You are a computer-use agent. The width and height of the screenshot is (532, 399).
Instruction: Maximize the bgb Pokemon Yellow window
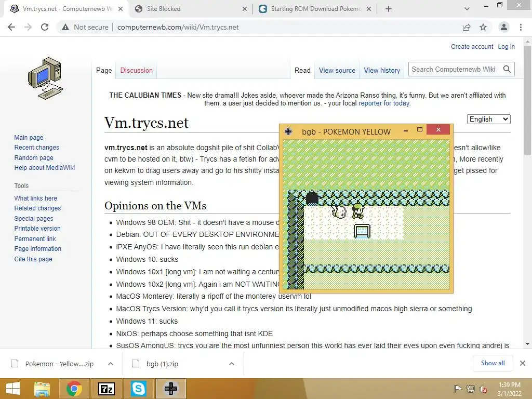420,129
